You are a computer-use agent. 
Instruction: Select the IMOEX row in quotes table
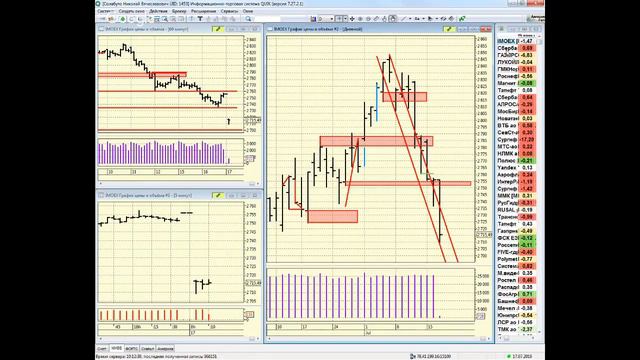(516, 41)
